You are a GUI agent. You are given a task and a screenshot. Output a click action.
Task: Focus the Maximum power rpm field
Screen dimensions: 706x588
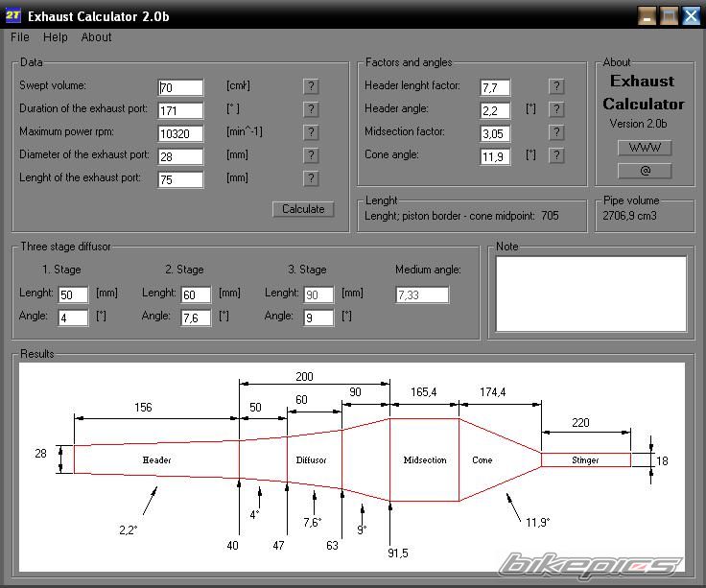180,134
